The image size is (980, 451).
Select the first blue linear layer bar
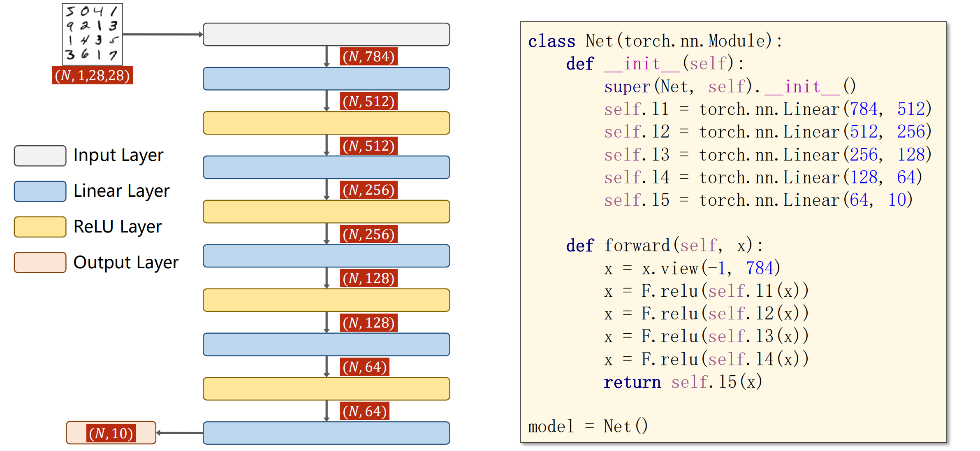click(x=326, y=79)
